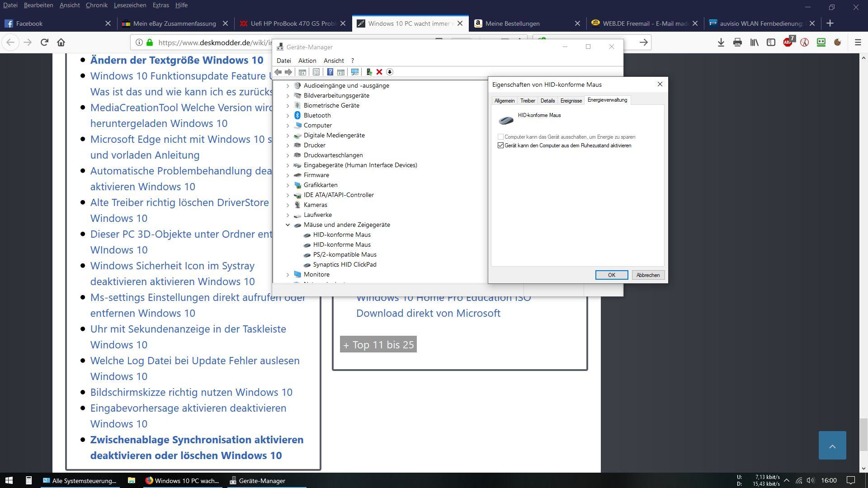Open '+ Top 11 bis 25' link
This screenshot has height=488, width=868.
coord(378,345)
